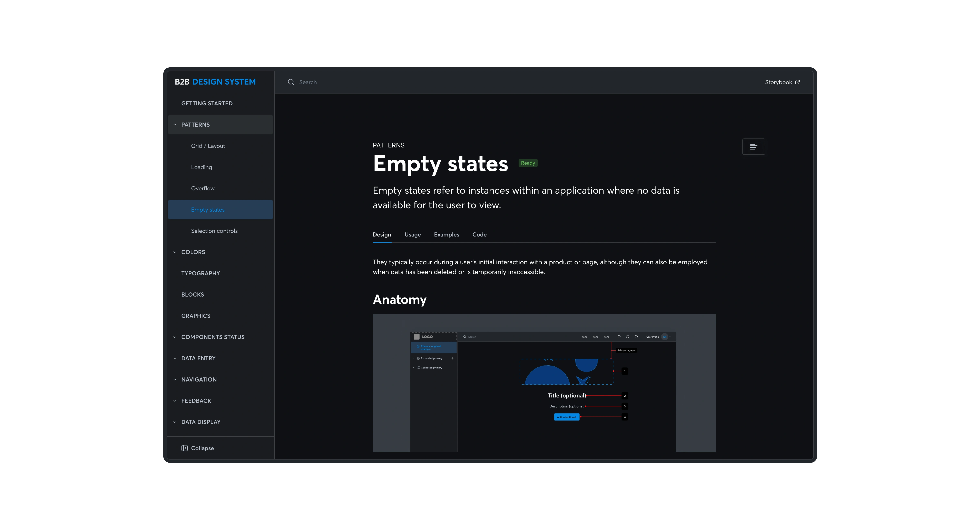Click the FEEDBACK sidebar label

click(196, 401)
